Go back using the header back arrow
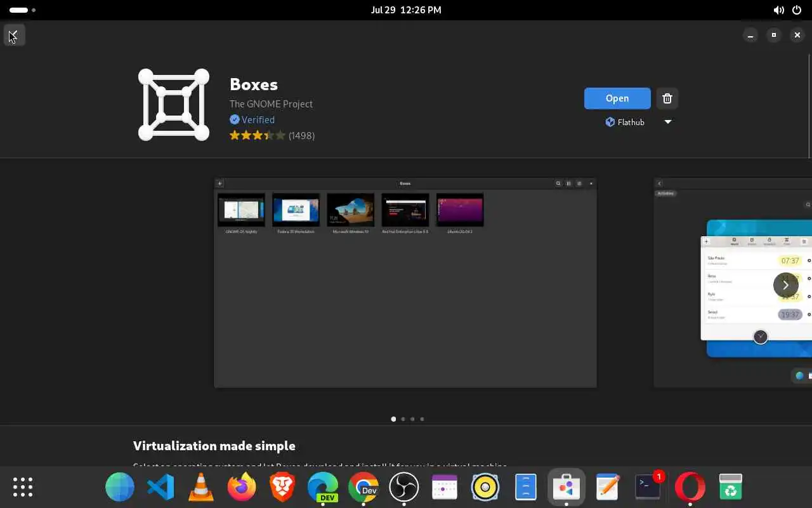Viewport: 812px width, 508px height. pos(14,35)
